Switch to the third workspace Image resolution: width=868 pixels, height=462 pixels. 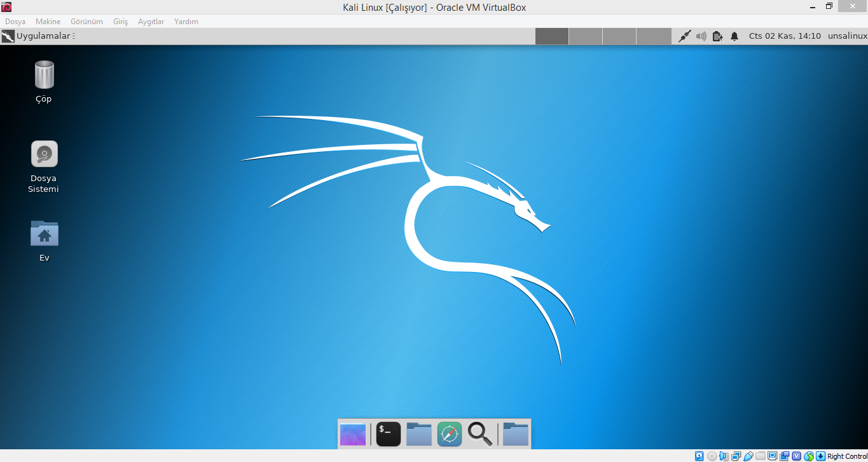coord(619,36)
